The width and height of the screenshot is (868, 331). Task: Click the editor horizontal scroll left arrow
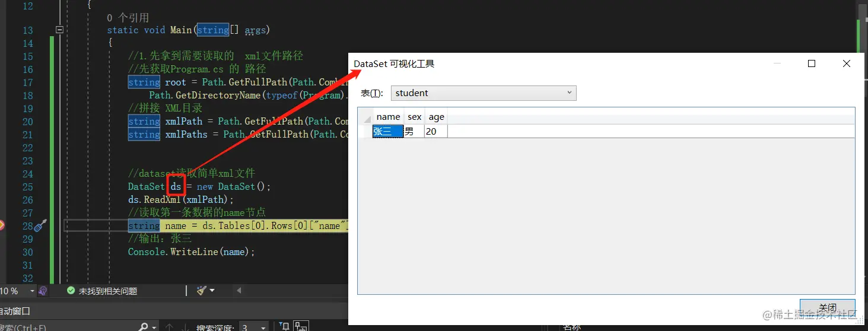[x=239, y=291]
